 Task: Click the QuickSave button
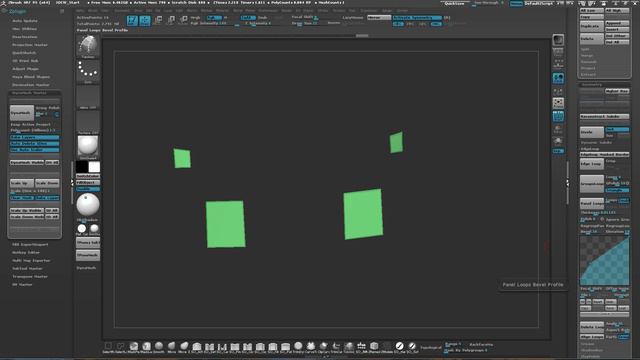454,3
